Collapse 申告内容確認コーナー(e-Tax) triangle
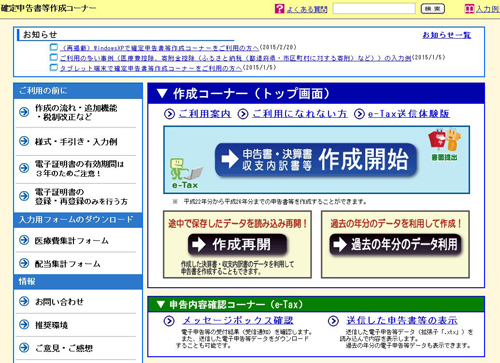The image size is (500, 363). (161, 304)
